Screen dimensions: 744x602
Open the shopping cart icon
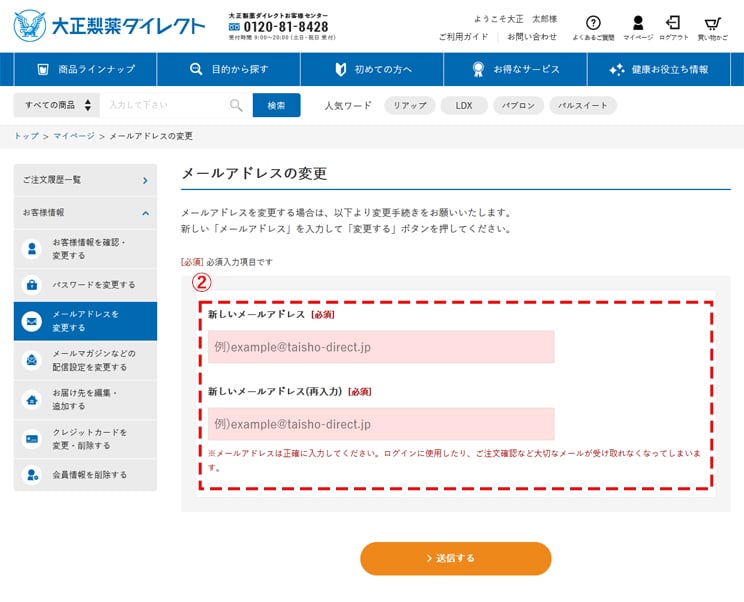pos(712,23)
